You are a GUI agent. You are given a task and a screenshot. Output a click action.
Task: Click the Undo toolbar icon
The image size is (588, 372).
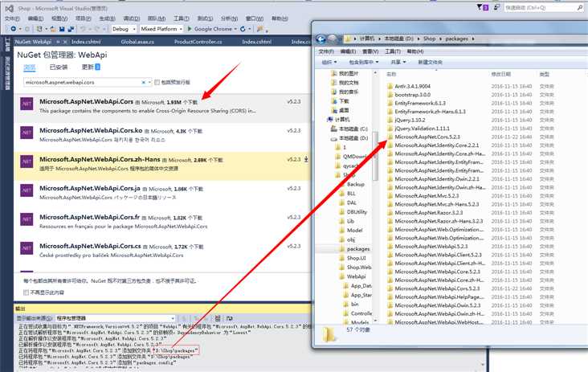84,29
